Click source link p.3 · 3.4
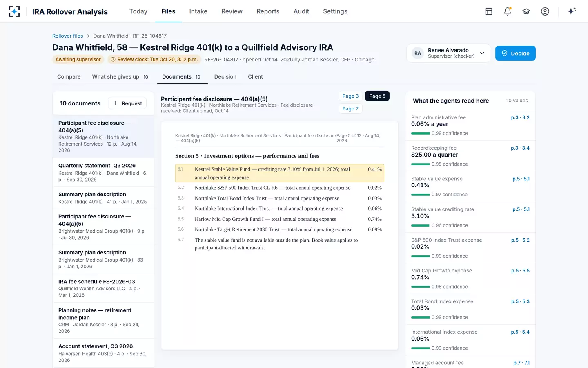588x368 pixels. [520, 148]
